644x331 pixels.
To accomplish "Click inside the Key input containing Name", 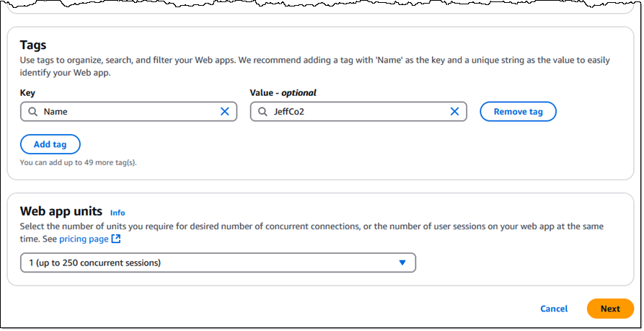I will 128,112.
